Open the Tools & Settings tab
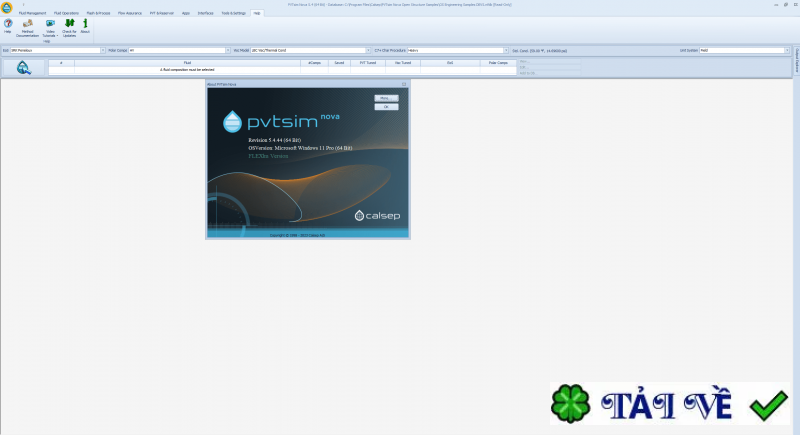 point(233,13)
